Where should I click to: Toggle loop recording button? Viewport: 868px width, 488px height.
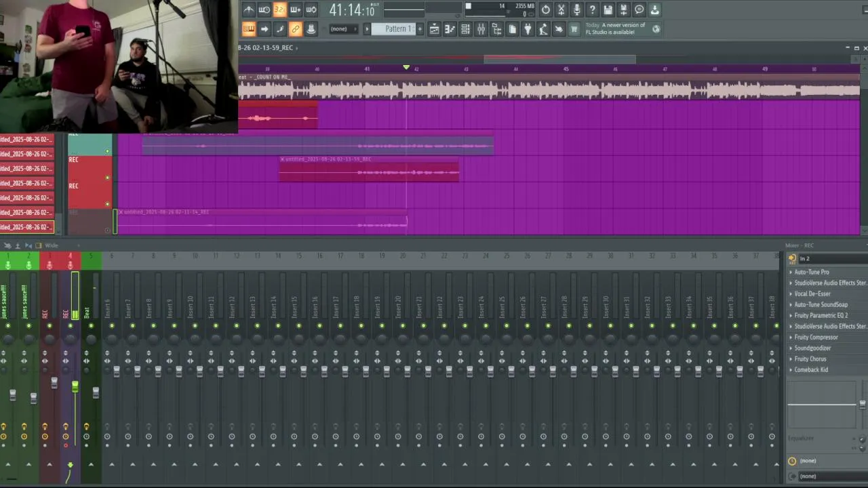click(x=311, y=9)
